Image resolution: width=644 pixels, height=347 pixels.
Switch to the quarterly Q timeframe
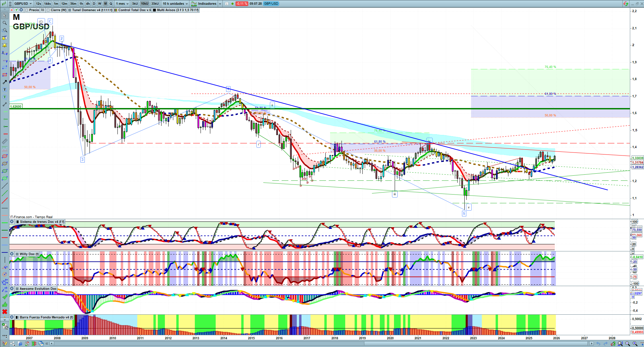tap(111, 4)
